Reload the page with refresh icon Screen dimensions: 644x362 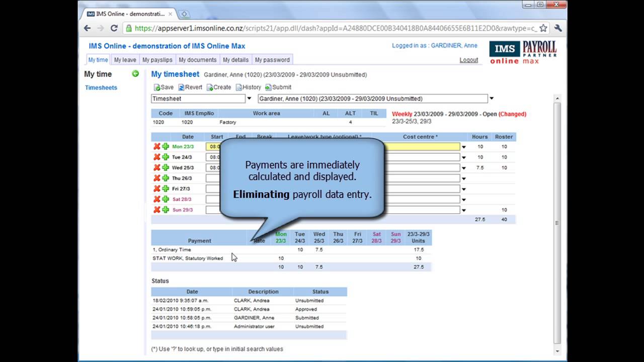pyautogui.click(x=114, y=28)
